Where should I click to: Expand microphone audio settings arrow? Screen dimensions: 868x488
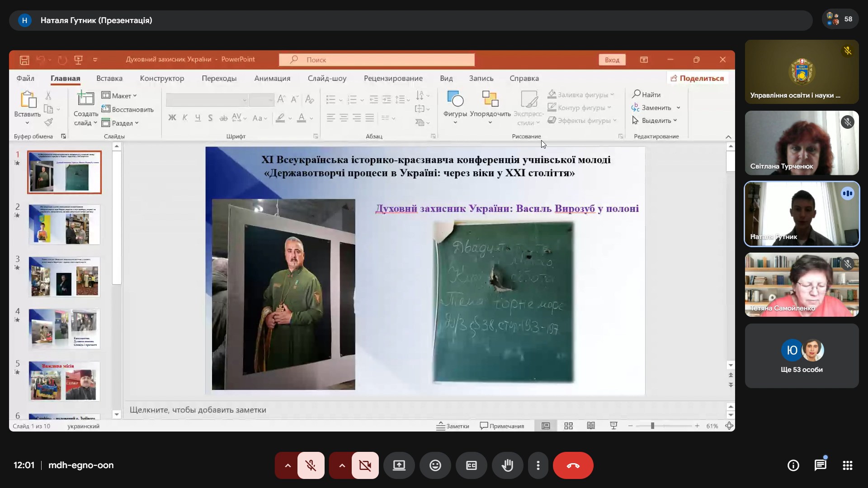[287, 465]
